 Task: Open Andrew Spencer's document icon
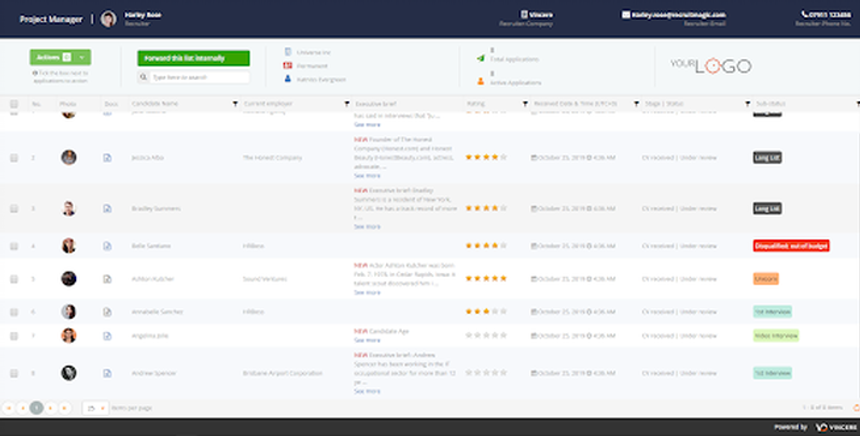[x=107, y=372]
